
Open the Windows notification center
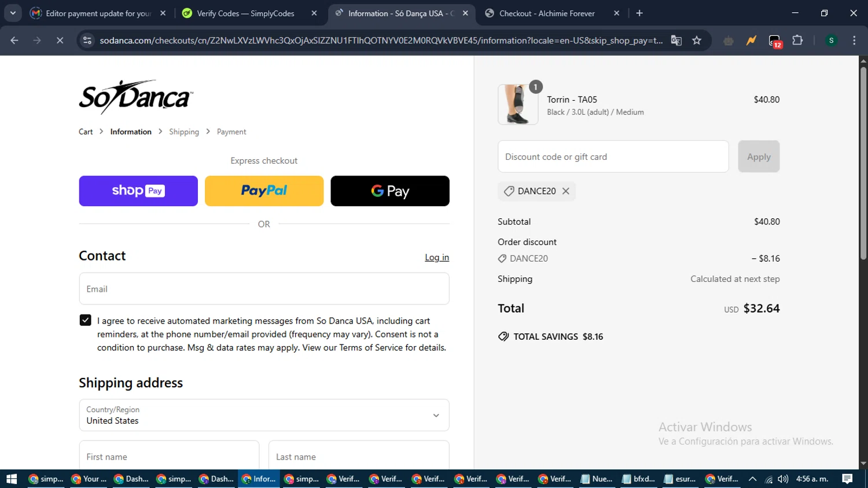pos(847,479)
